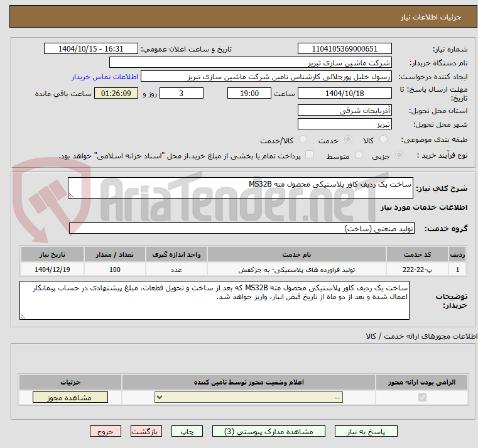This screenshot has width=478, height=448.
Task: Click the بازگشت back button
Action: point(146,432)
